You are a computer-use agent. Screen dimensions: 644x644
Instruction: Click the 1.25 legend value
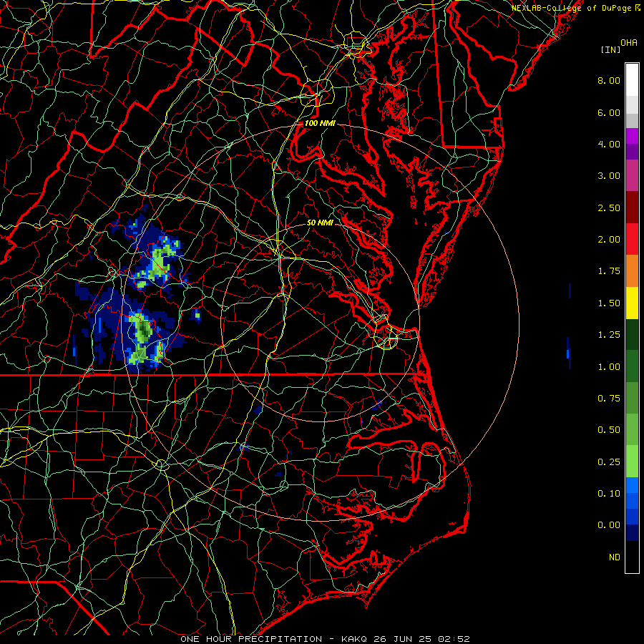coord(609,335)
